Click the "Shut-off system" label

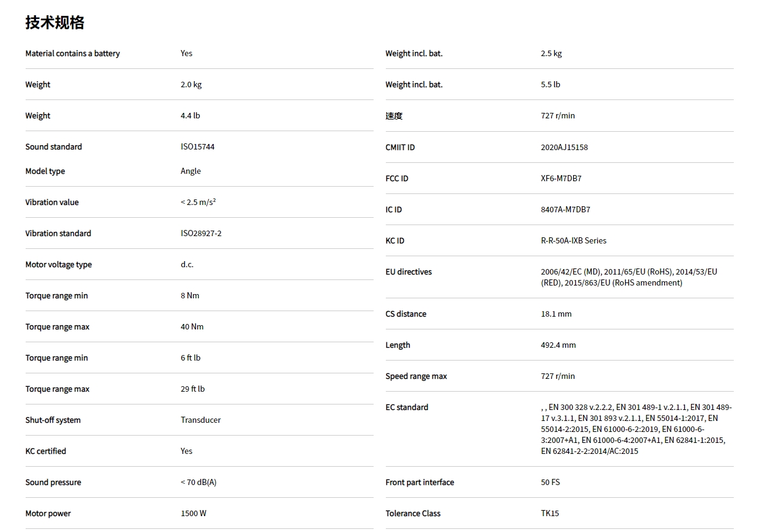53,420
